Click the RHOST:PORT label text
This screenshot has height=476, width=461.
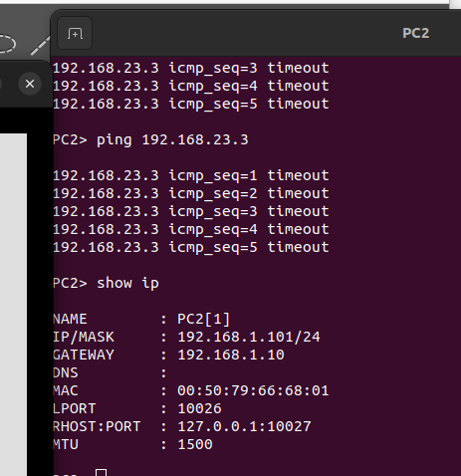tap(97, 426)
